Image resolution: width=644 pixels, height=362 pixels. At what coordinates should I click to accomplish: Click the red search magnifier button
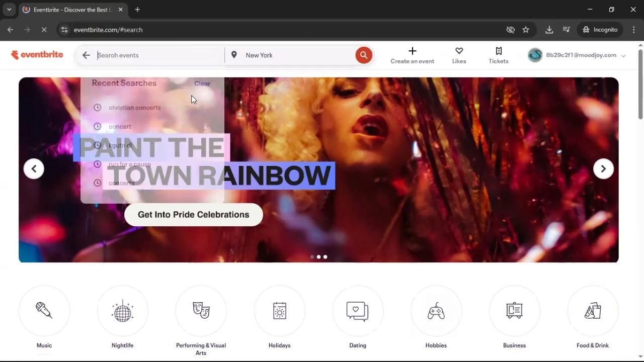[x=363, y=55]
